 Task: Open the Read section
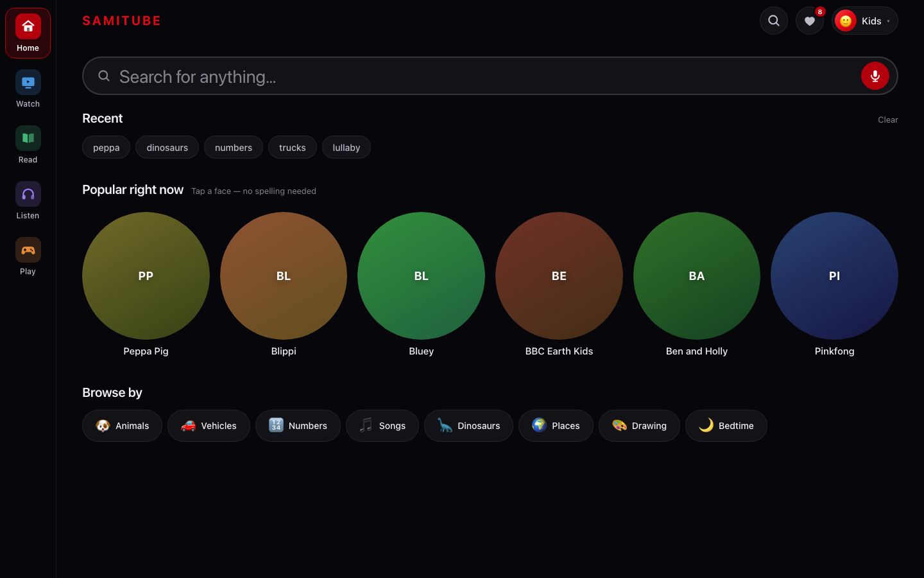coord(28,145)
